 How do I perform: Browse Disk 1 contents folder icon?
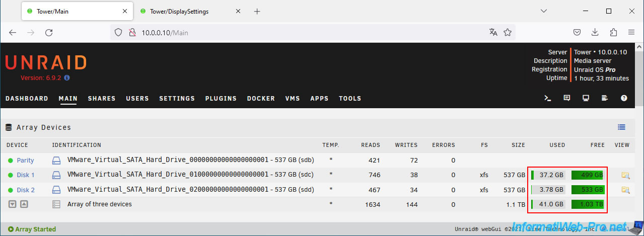pos(625,175)
